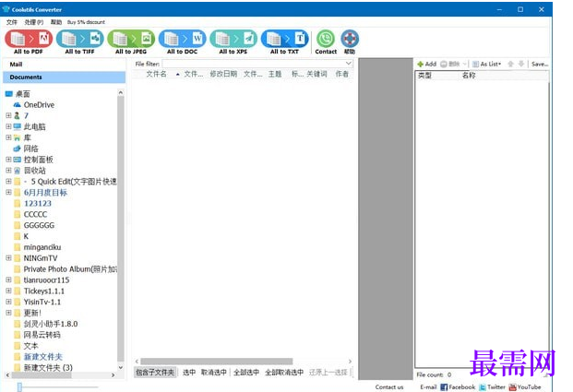573x392 pixels.
Task: Sort by the 作者 column header
Action: [x=341, y=74]
